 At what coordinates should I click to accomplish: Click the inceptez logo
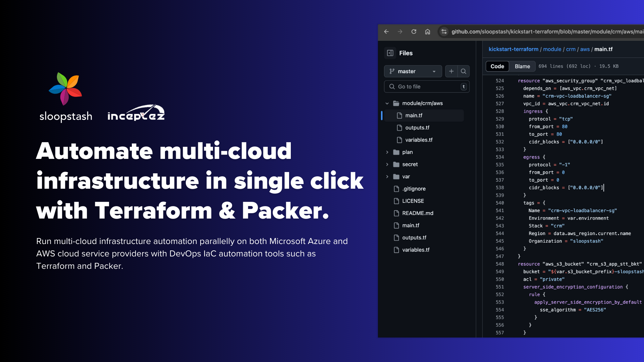pyautogui.click(x=136, y=113)
